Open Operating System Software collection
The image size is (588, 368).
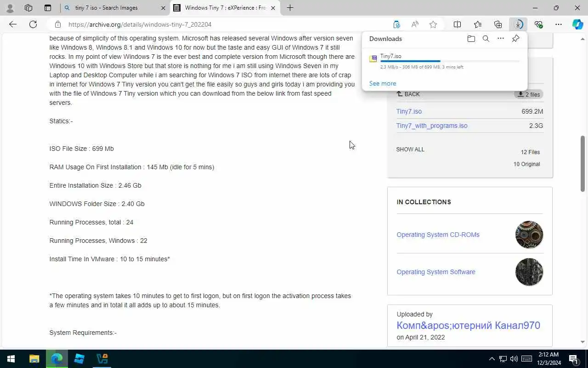[436, 272]
